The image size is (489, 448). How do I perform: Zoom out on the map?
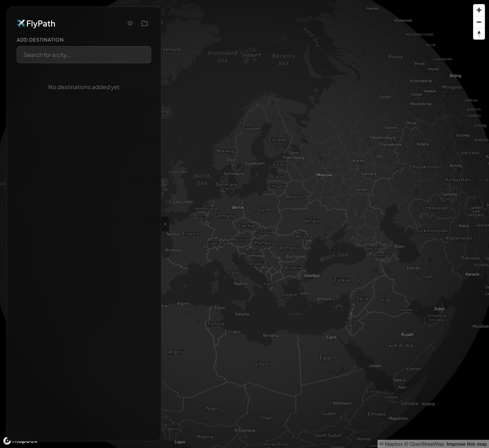click(x=479, y=22)
